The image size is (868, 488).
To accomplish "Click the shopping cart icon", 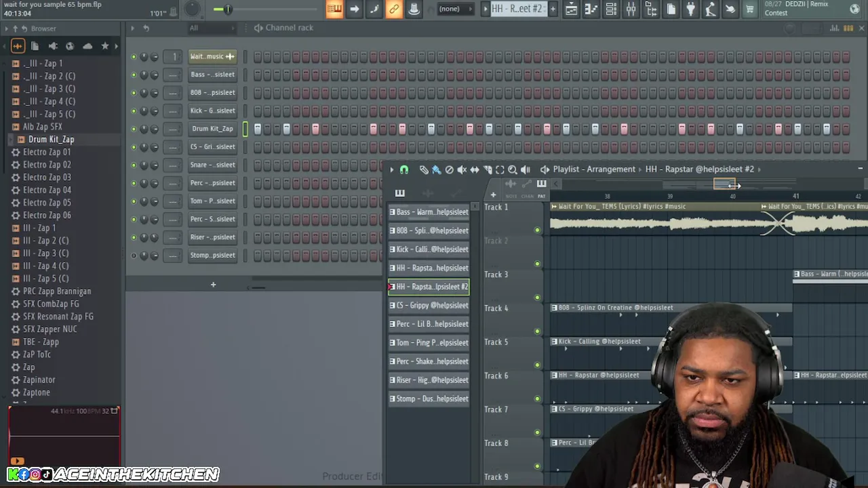I will click(749, 9).
